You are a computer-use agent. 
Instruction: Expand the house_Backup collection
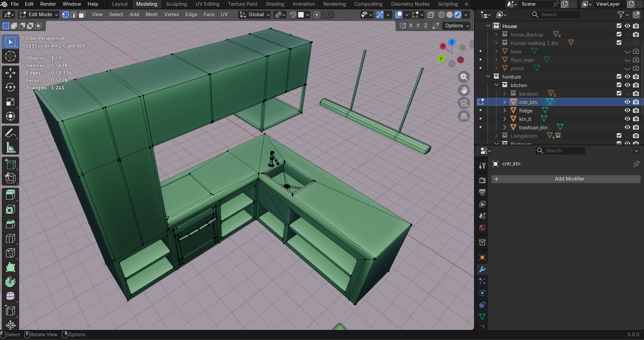[x=496, y=34]
